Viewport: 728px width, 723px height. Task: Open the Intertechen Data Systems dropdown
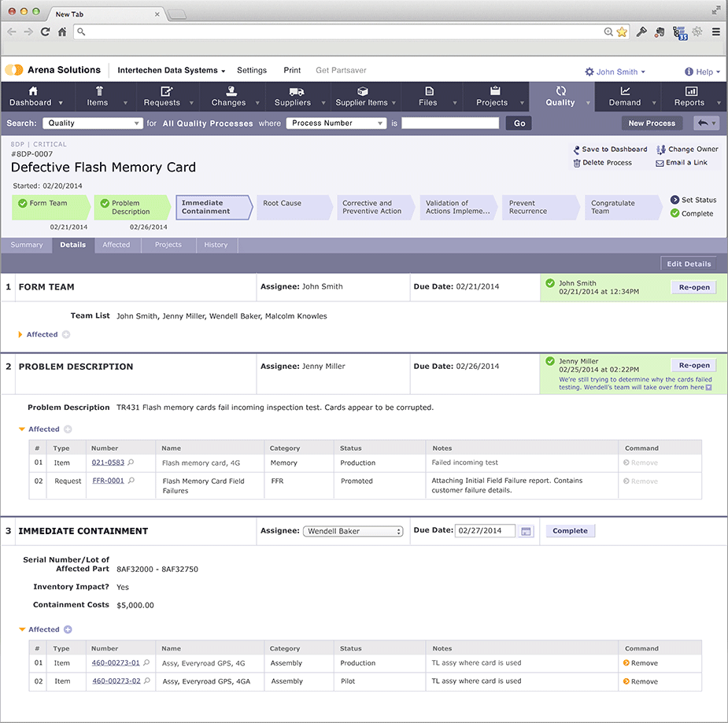tap(170, 70)
